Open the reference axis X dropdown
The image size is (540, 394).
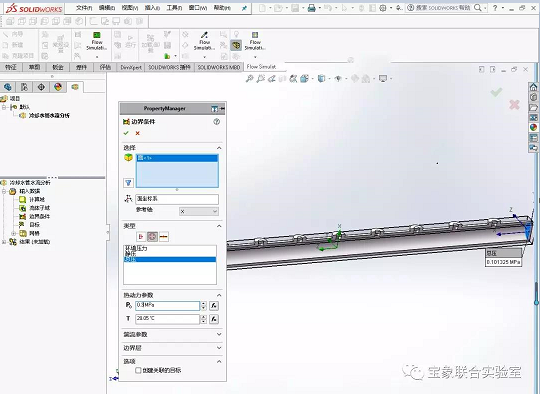[x=199, y=211]
